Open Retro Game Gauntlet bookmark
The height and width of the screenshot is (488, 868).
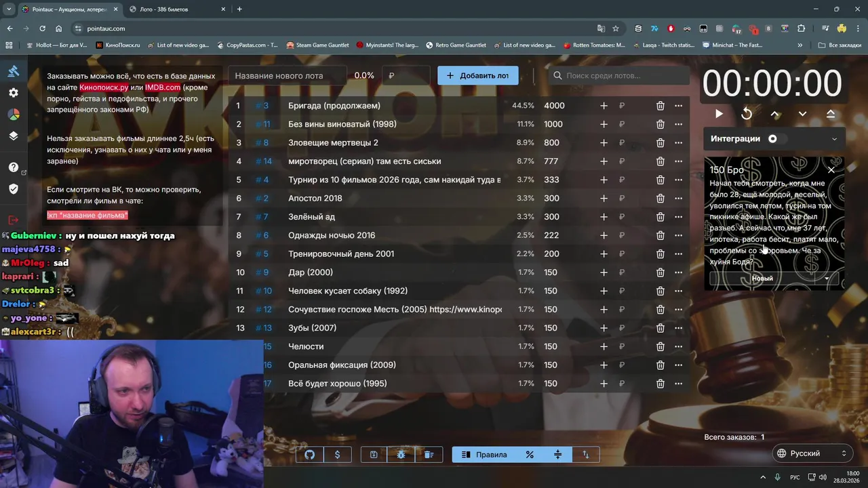pyautogui.click(x=456, y=45)
